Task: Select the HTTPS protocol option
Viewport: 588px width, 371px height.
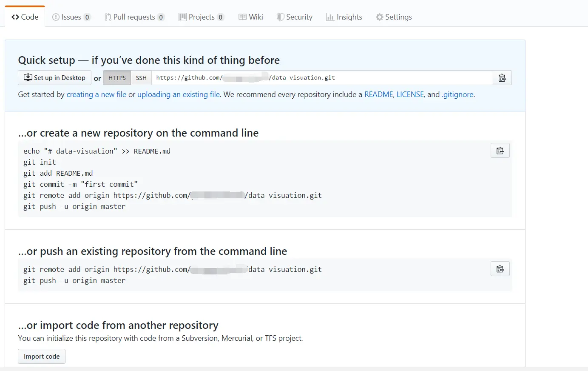Action: (117, 78)
